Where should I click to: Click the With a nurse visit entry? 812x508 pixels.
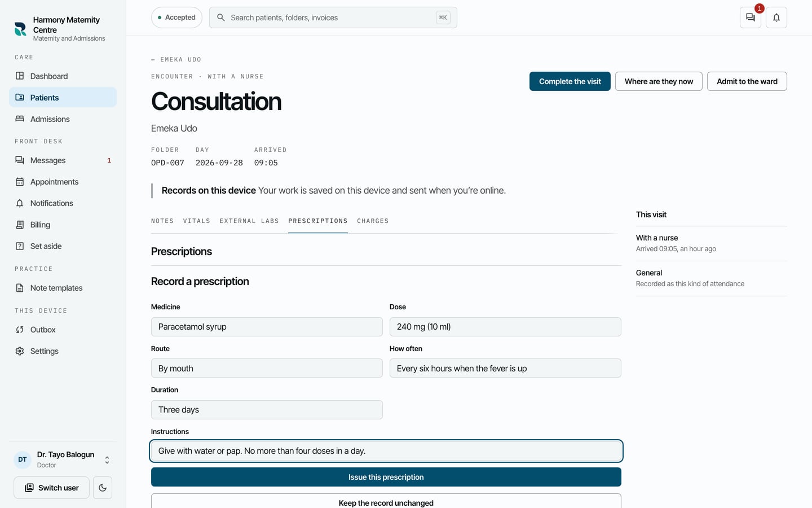point(712,243)
